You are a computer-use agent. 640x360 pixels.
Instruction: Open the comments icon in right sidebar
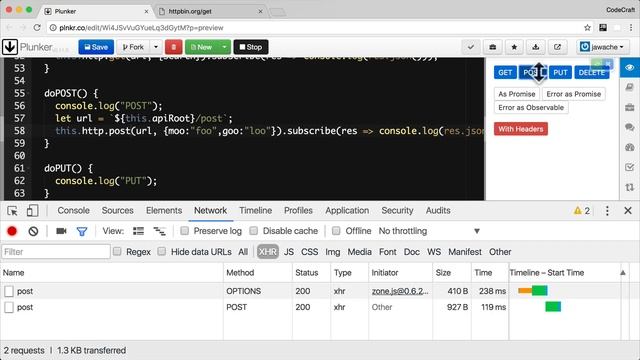[x=629, y=127]
